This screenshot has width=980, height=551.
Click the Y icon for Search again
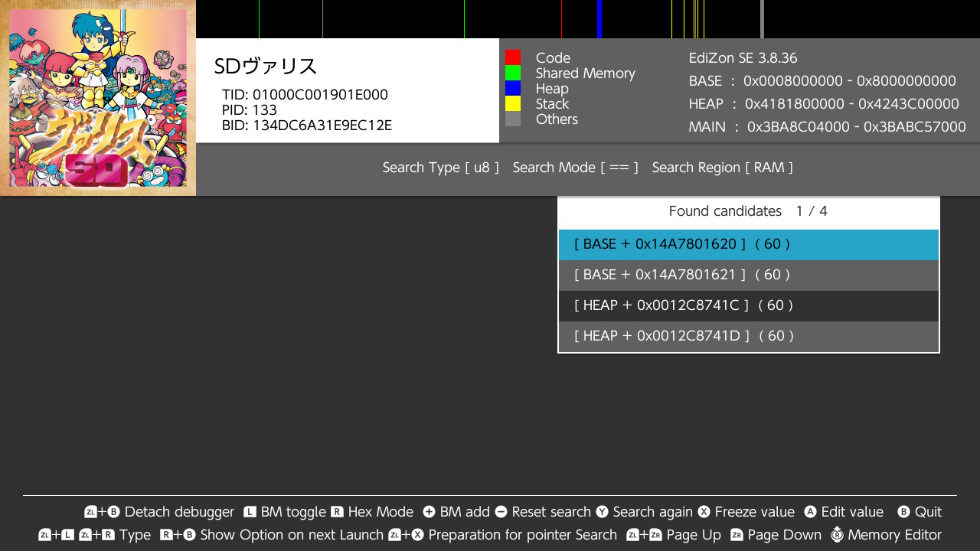click(602, 512)
